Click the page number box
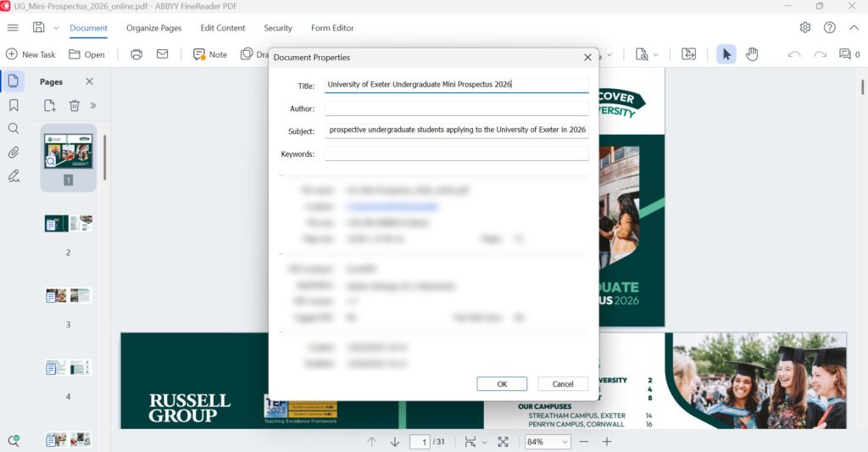 [420, 442]
